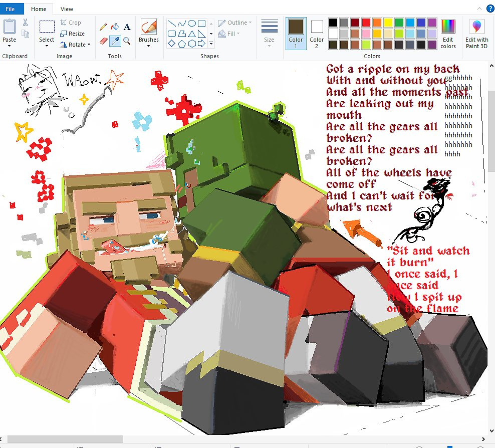Open the Paint Help icon
This screenshot has width=495, height=448.
click(x=490, y=9)
